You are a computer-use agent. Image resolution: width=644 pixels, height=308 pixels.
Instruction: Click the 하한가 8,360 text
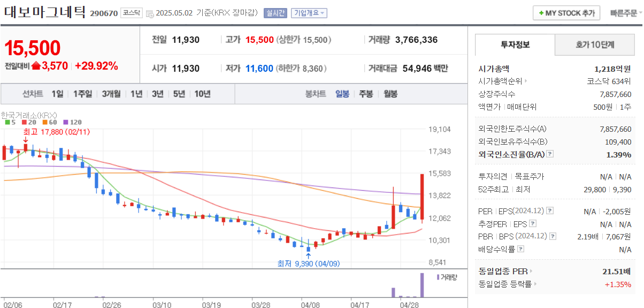(301, 69)
